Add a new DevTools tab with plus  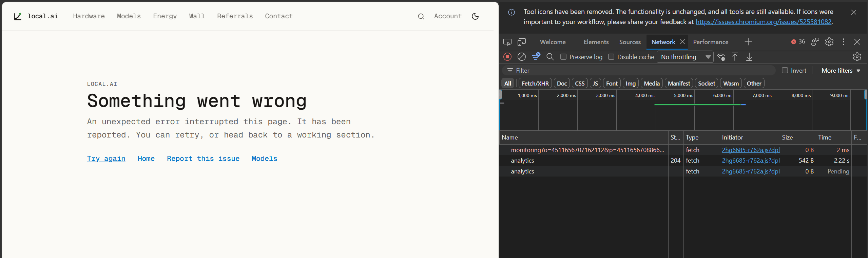(748, 42)
